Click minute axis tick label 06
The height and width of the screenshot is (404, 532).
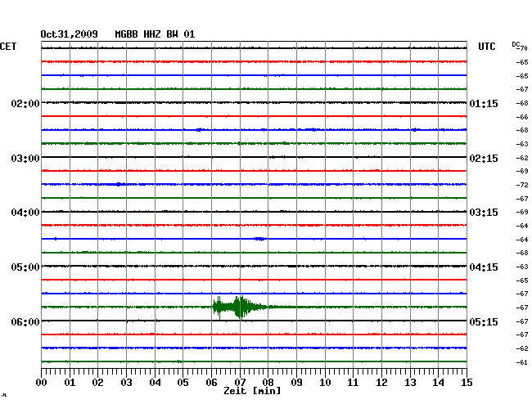point(212,382)
